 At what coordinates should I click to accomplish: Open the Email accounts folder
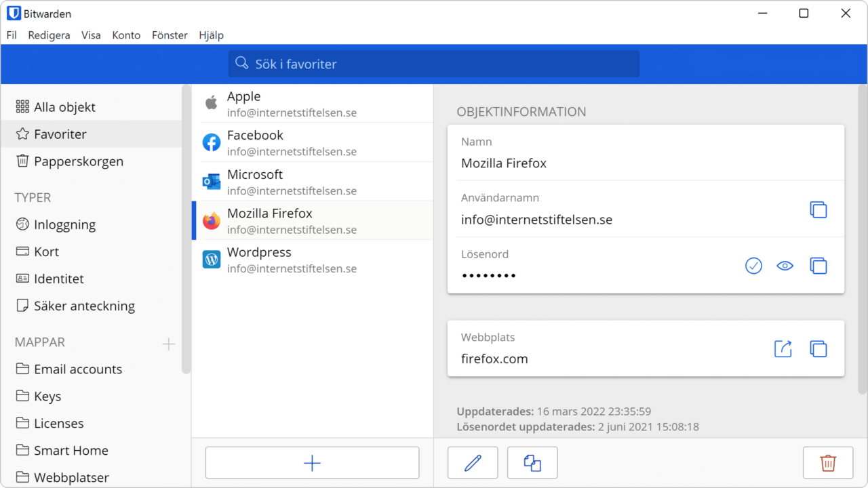(x=92, y=369)
